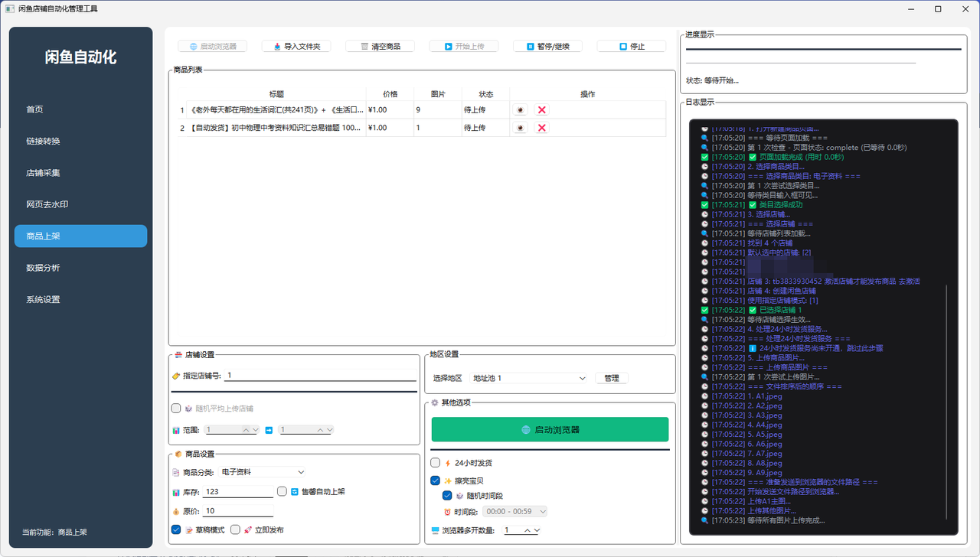Viewport: 980px width, 557px height.
Task: Click the grayed top toolbar 启动浏览器 button
Action: click(213, 47)
